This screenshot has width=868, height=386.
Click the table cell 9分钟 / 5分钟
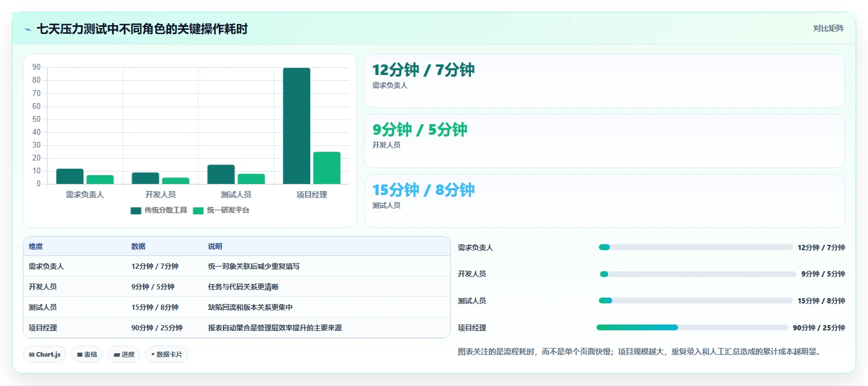tap(153, 287)
